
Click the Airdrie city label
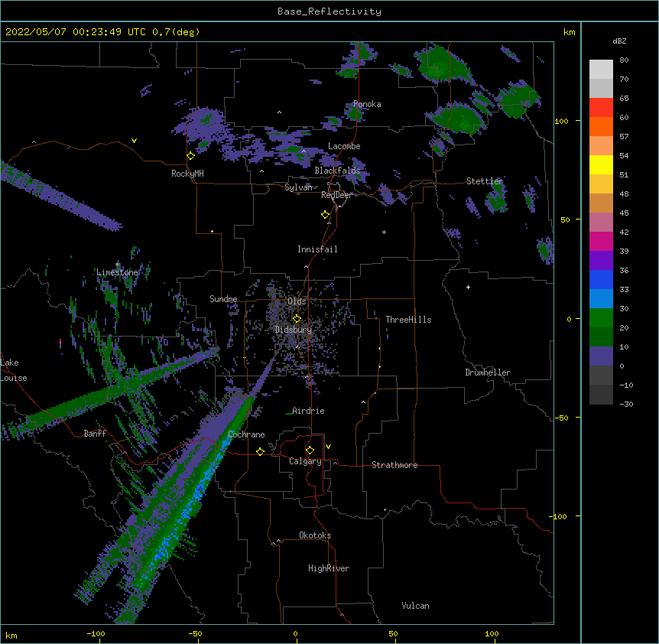[x=308, y=411]
